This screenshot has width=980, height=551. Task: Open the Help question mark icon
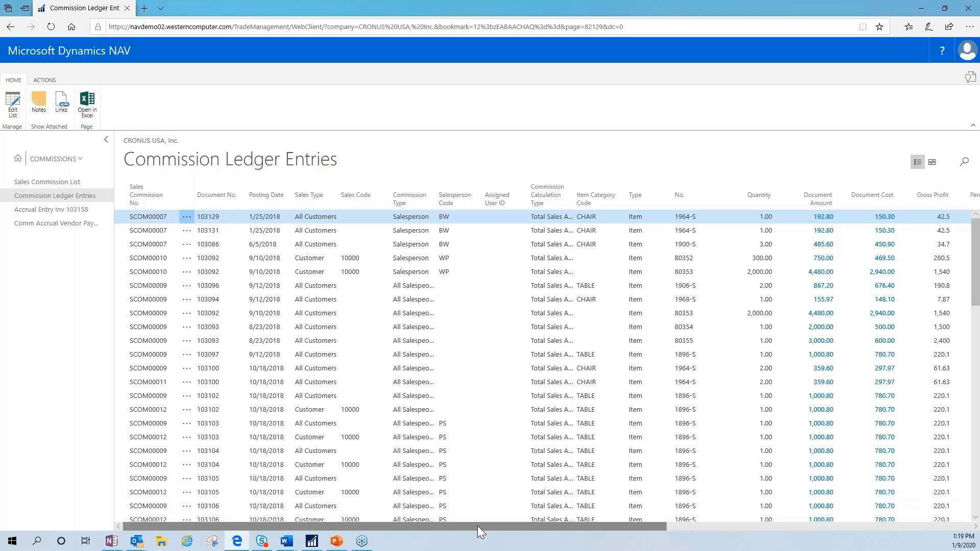tap(942, 51)
